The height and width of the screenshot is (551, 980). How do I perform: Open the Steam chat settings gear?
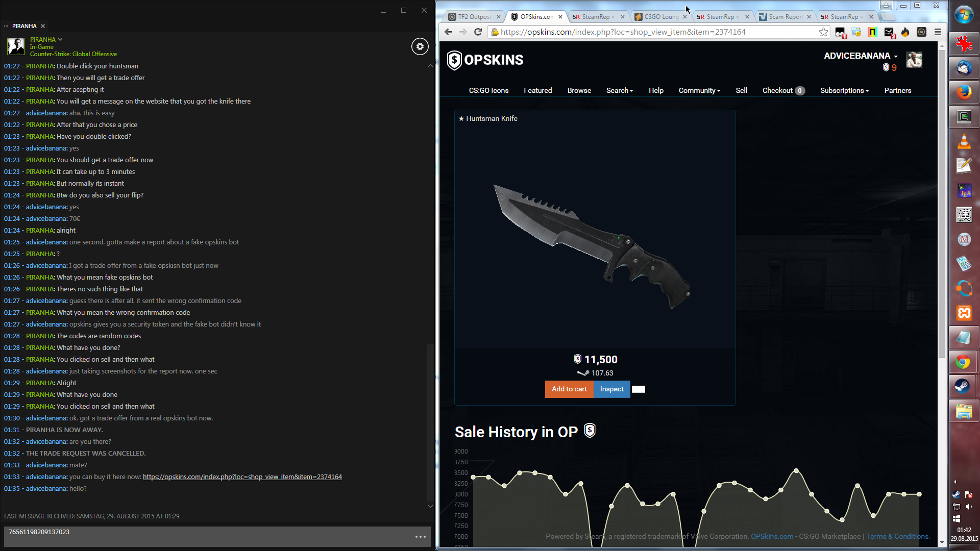(420, 46)
